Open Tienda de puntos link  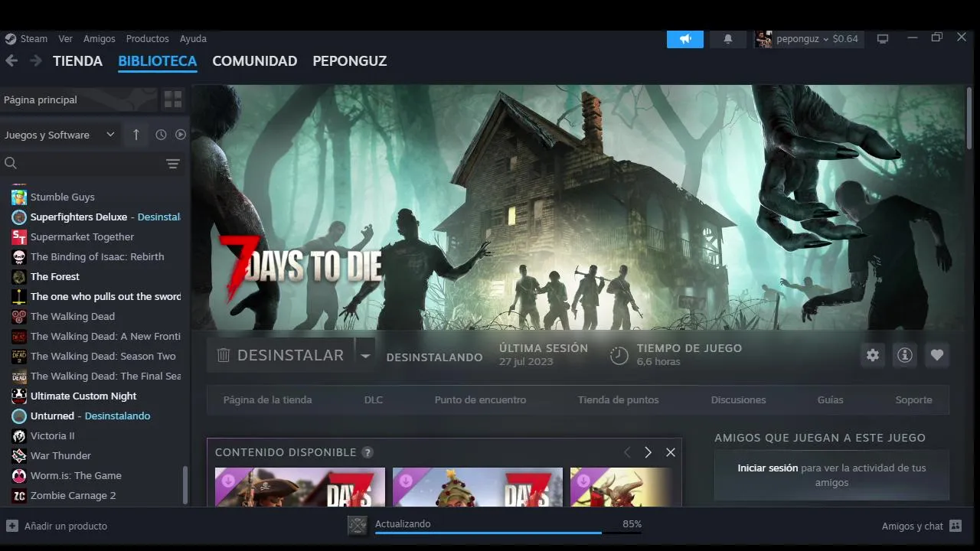[618, 399]
